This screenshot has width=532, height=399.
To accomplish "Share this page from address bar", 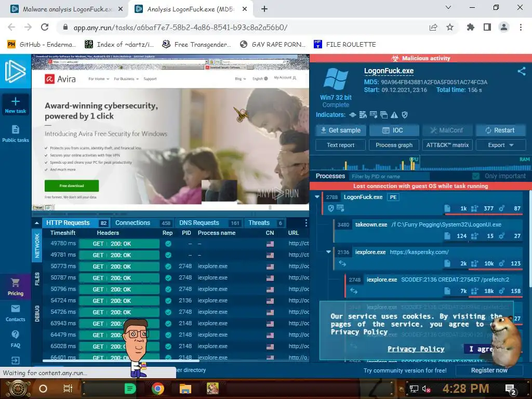I will pos(433,27).
